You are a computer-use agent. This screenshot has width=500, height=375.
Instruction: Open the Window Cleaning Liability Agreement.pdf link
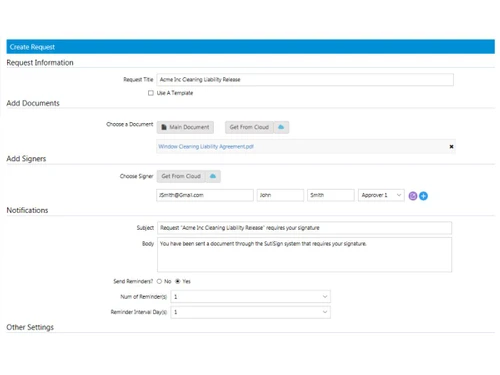[206, 147]
